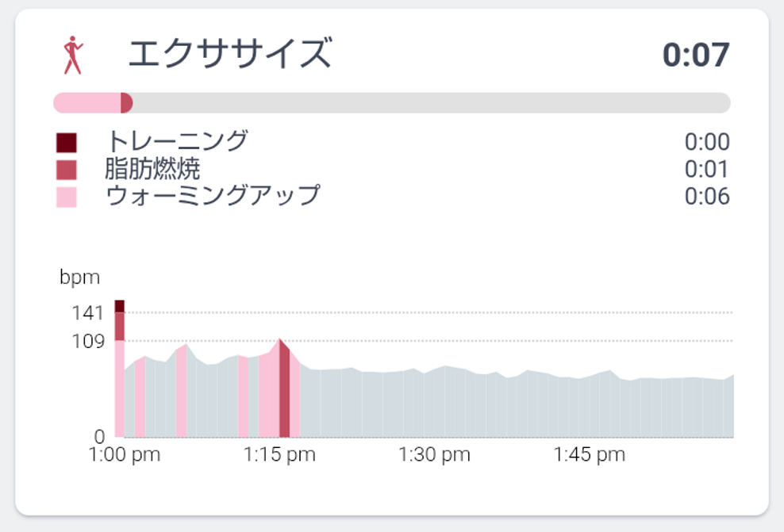Viewport: 784px width, 532px height.
Task: Click the 0:01 fat burn duration value
Action: pos(707,170)
